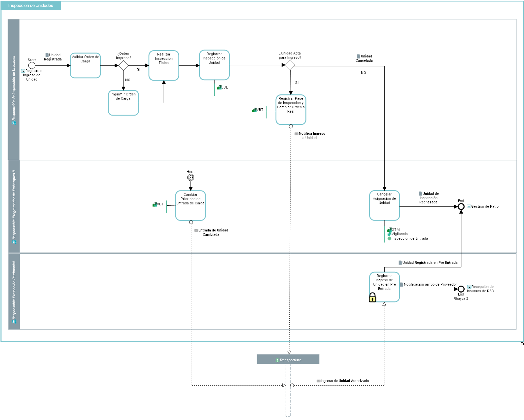Click the Unidad Registrada document icon

(47, 55)
